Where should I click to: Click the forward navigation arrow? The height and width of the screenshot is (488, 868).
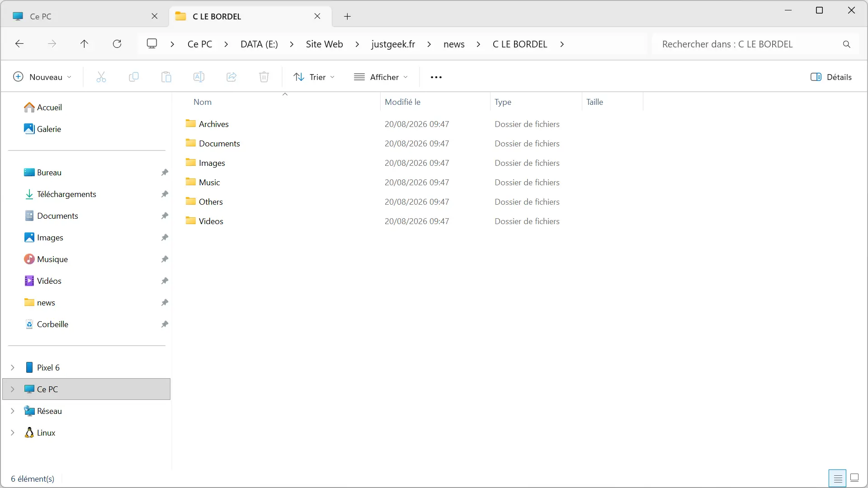coord(52,44)
